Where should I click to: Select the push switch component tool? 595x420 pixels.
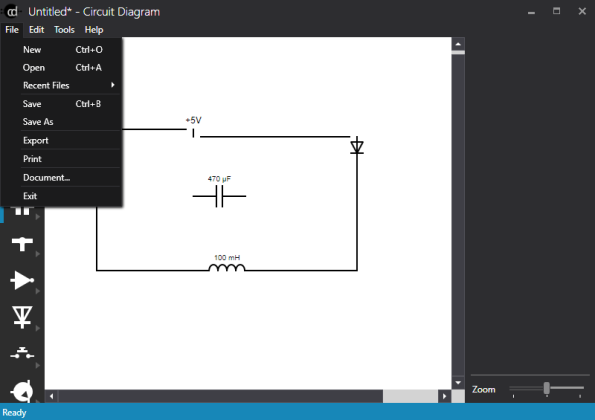[22, 354]
